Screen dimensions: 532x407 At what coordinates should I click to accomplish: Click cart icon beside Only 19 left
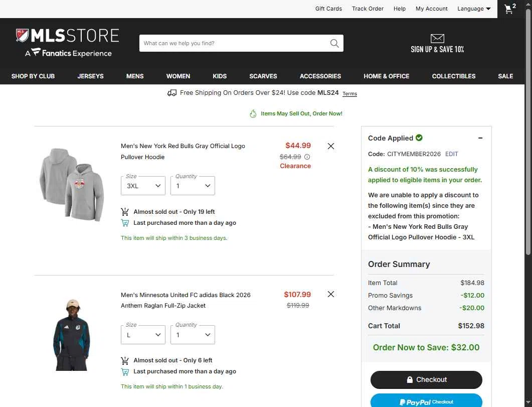(125, 212)
